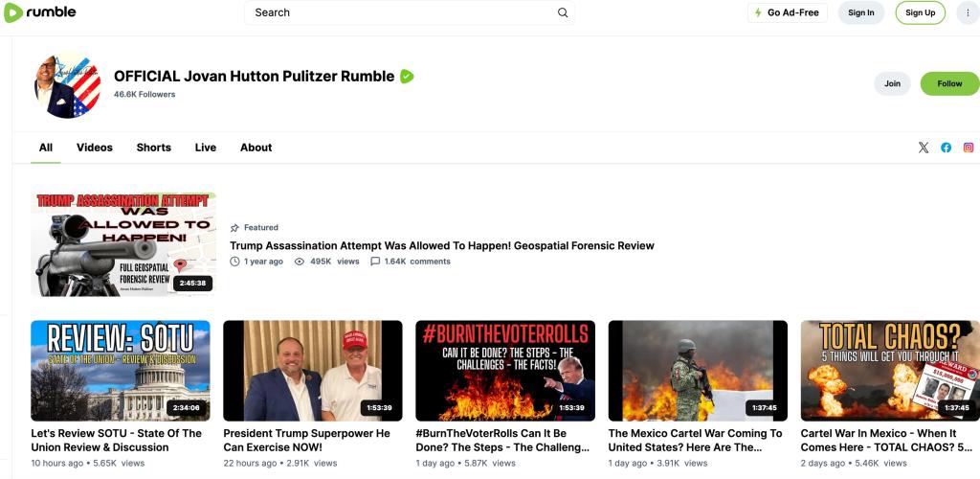Click the 1.64K comments count
Screen dimensions: 980x479
point(417,262)
